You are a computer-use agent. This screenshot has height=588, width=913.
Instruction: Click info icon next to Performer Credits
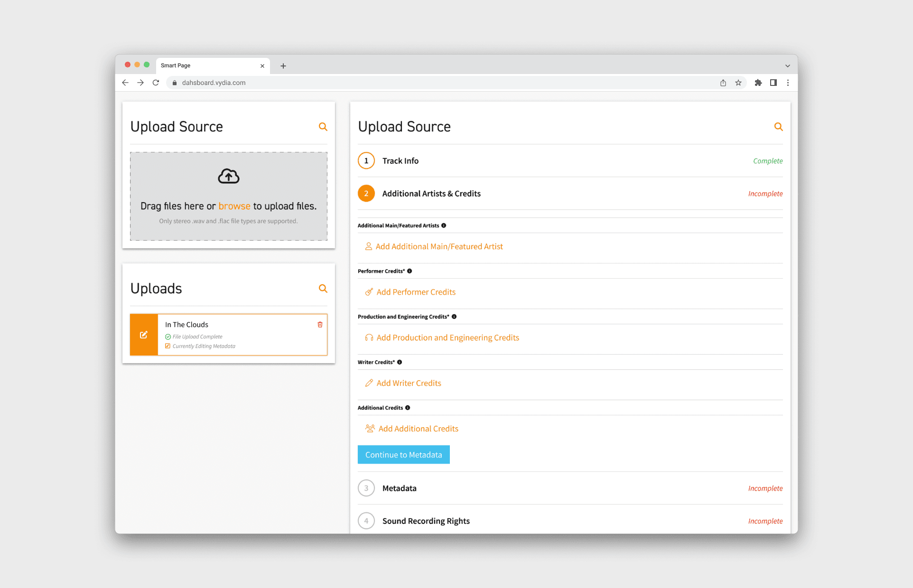pyautogui.click(x=410, y=271)
